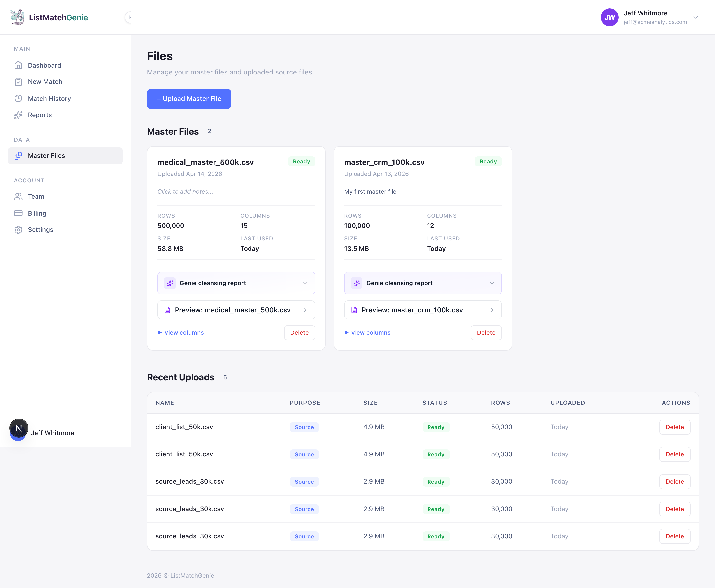Image resolution: width=715 pixels, height=588 pixels.
Task: Click the Settings gear icon
Action: click(18, 230)
